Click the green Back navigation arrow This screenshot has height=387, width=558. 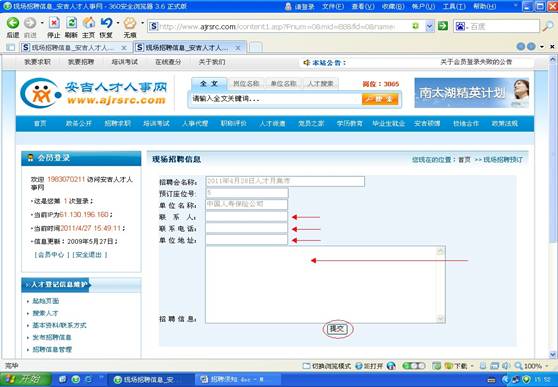click(13, 23)
